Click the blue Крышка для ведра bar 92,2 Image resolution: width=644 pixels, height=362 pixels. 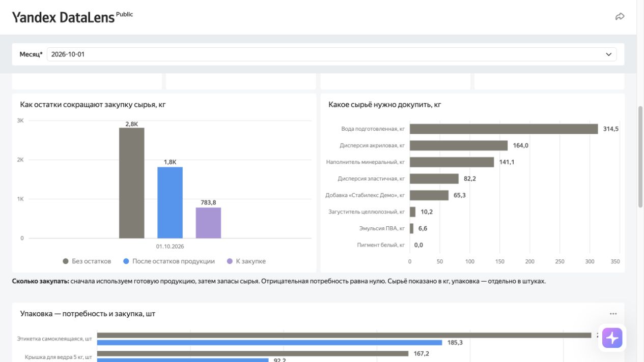pyautogui.click(x=183, y=360)
